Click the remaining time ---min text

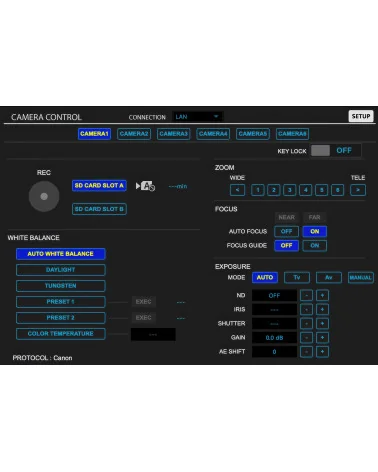tap(178, 186)
